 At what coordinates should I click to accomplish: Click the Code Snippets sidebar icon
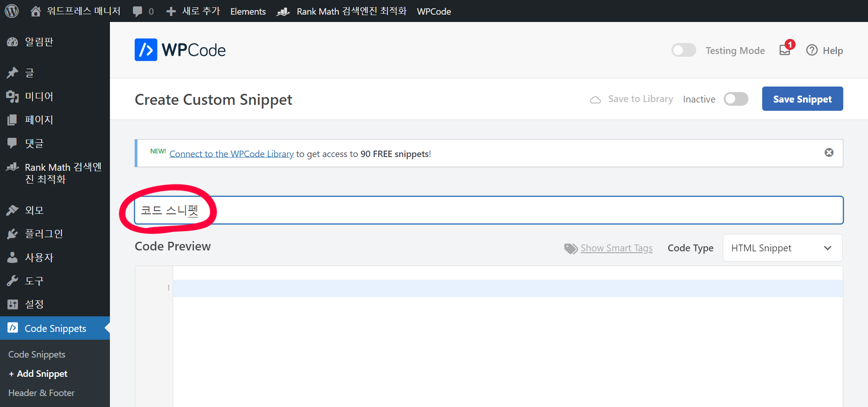click(13, 328)
